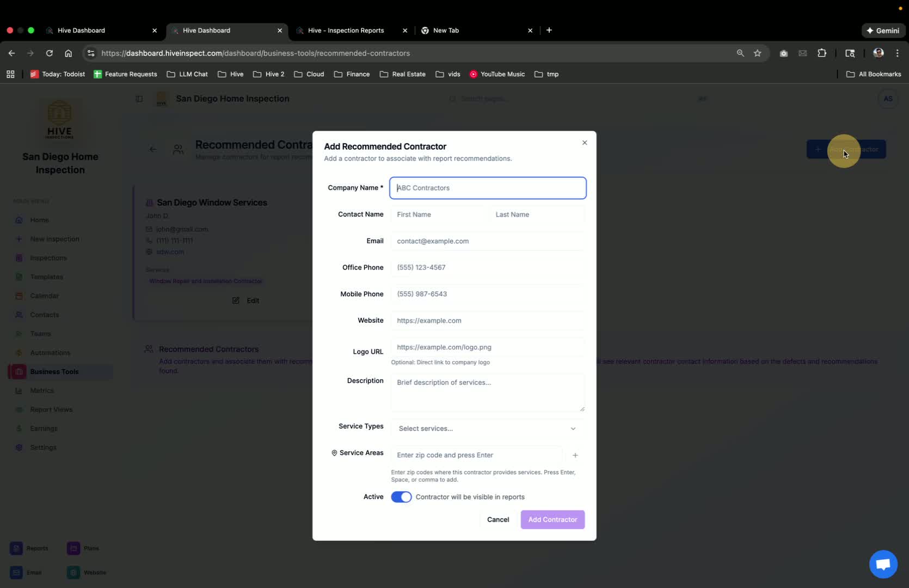This screenshot has width=909, height=588.
Task: Open Inspections in the sidebar
Action: tap(48, 258)
